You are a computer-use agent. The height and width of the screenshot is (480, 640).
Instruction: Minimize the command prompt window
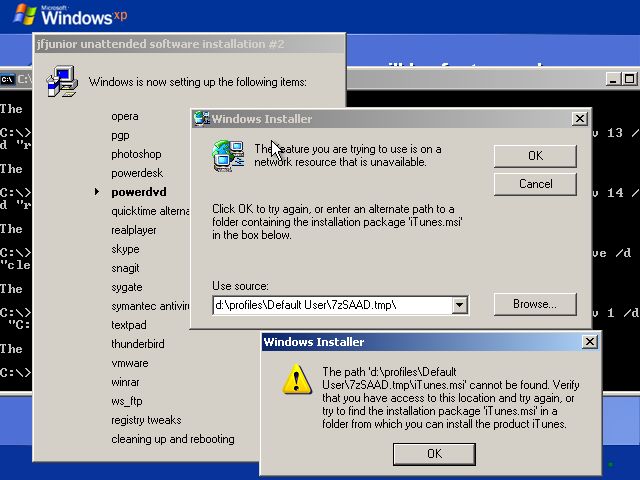pyautogui.click(x=612, y=79)
